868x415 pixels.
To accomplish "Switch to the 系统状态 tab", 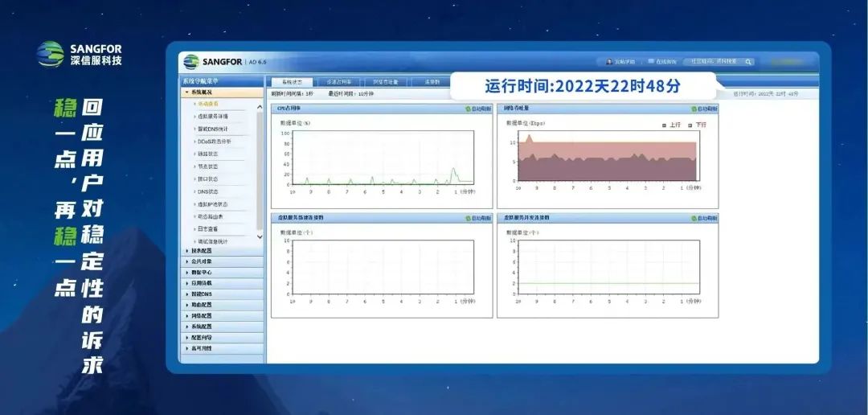I will (292, 82).
